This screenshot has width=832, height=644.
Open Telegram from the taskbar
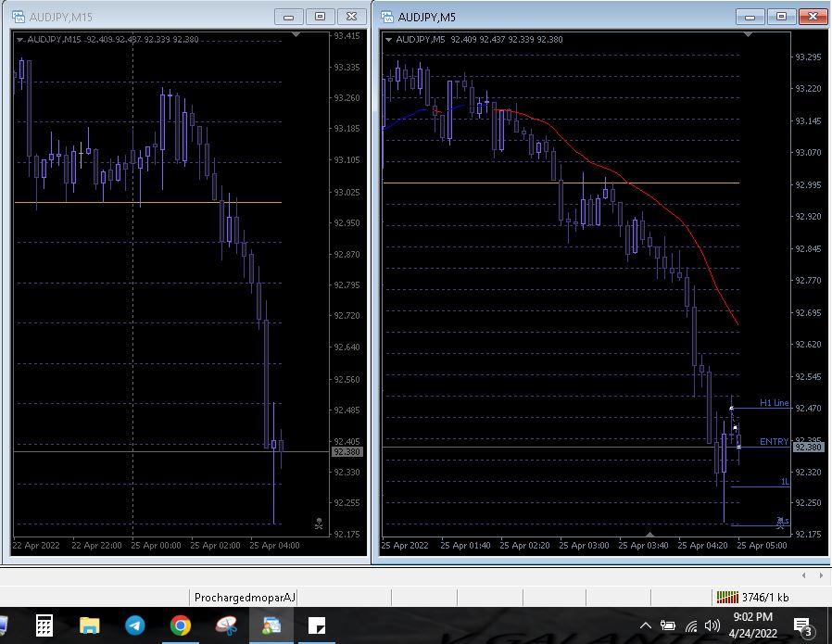click(134, 626)
